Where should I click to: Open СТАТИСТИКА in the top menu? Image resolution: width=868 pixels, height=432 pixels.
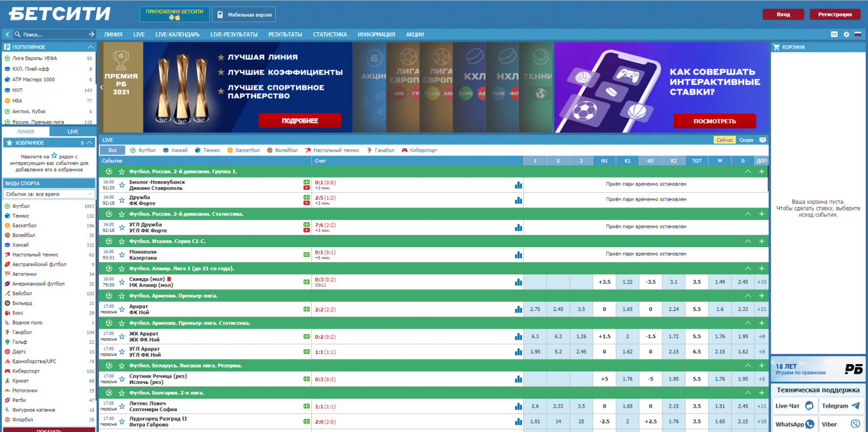pyautogui.click(x=330, y=34)
